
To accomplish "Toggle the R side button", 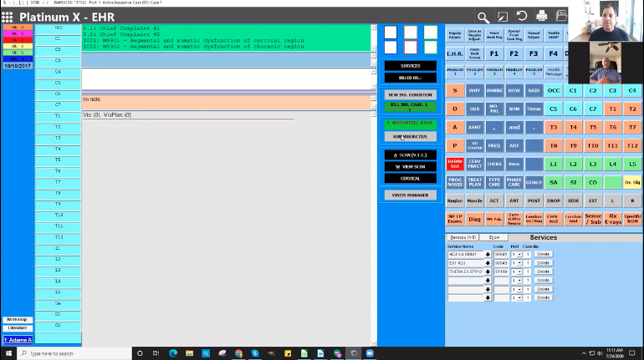I will click(632, 201).
